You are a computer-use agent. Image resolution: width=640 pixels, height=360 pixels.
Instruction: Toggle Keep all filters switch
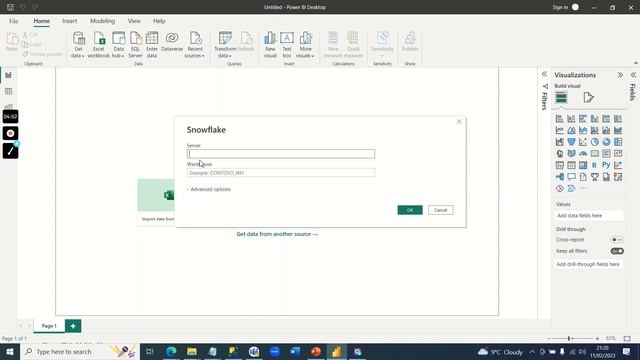[x=617, y=251]
